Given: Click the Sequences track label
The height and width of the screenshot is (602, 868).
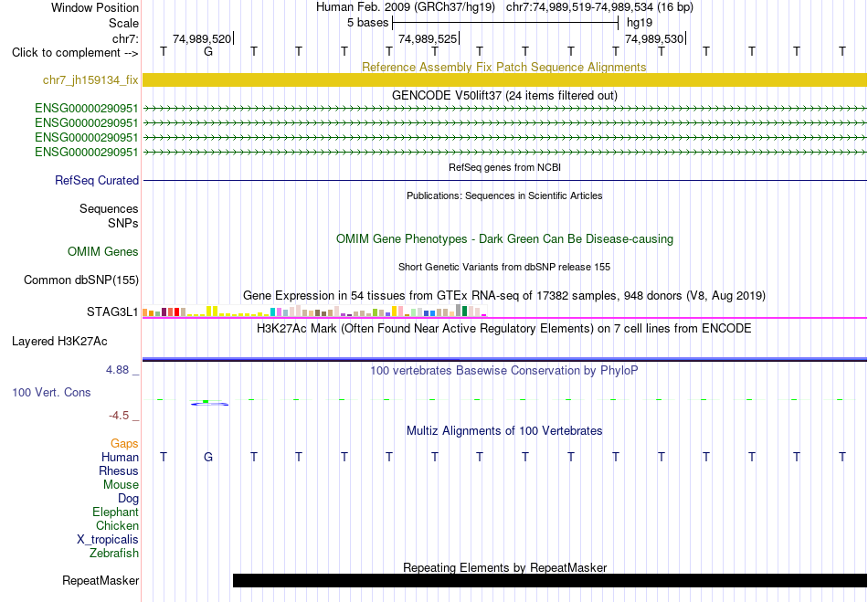Looking at the screenshot, I should [109, 208].
